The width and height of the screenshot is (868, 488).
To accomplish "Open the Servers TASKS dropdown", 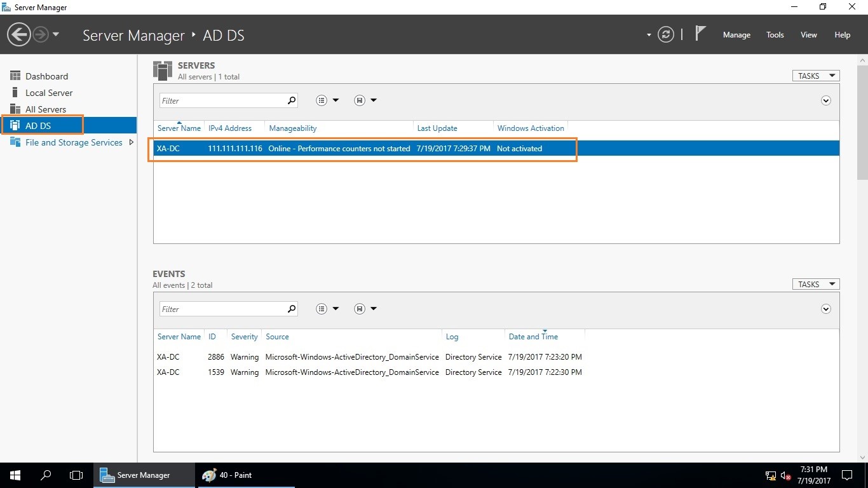I will pos(816,76).
